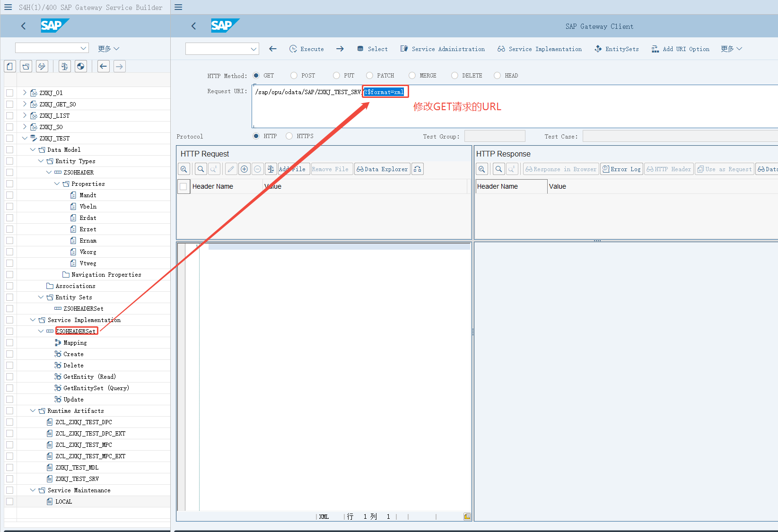The width and height of the screenshot is (778, 532).
Task: Open command field dropdown in Service Builder
Action: click(x=83, y=48)
